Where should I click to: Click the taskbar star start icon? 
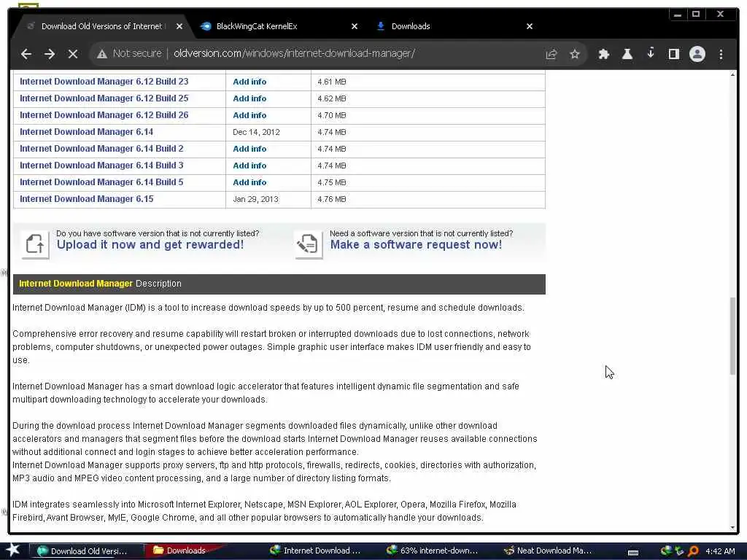point(13,550)
